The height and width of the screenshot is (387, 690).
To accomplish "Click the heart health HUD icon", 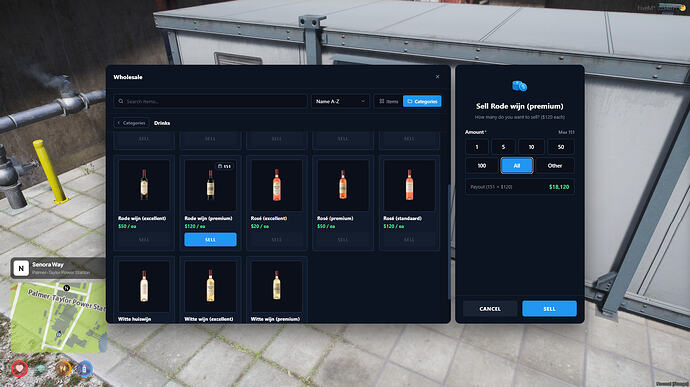I will click(x=19, y=369).
